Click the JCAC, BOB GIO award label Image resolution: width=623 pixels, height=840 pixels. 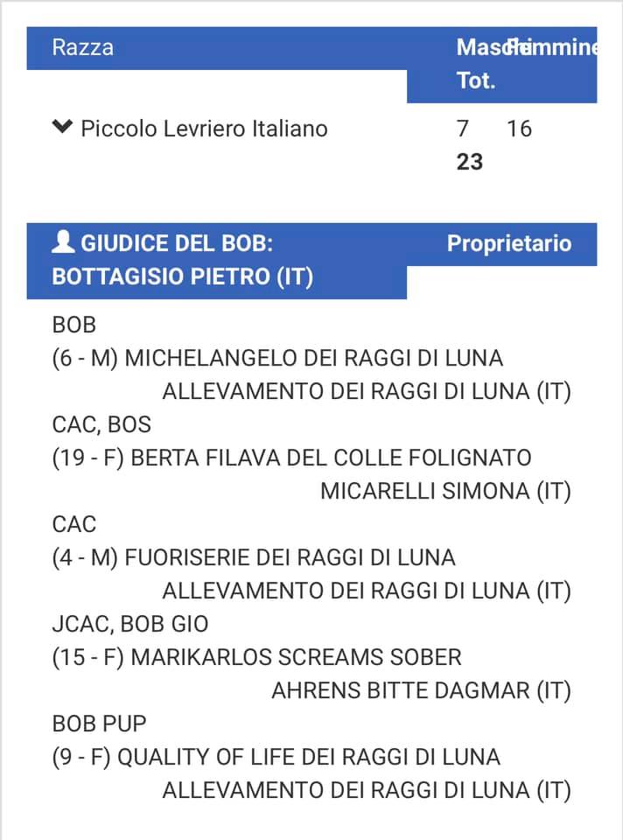(130, 624)
